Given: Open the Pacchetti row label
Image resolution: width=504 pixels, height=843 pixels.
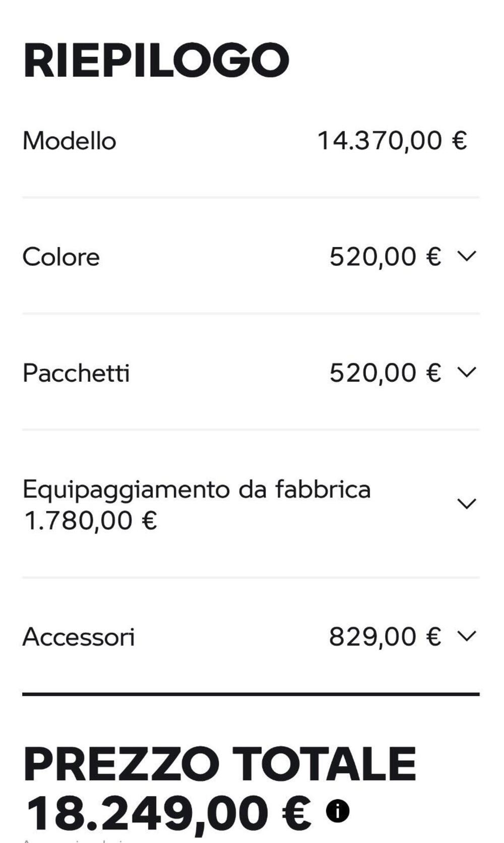Looking at the screenshot, I should click(x=76, y=373).
